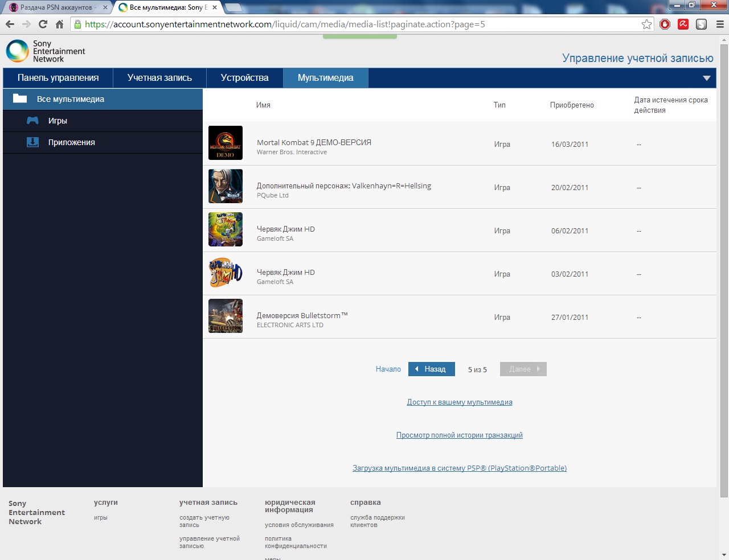Click the ELECTRONIC ARTS LTD publisher text
Image resolution: width=729 pixels, height=560 pixels.
point(290,326)
